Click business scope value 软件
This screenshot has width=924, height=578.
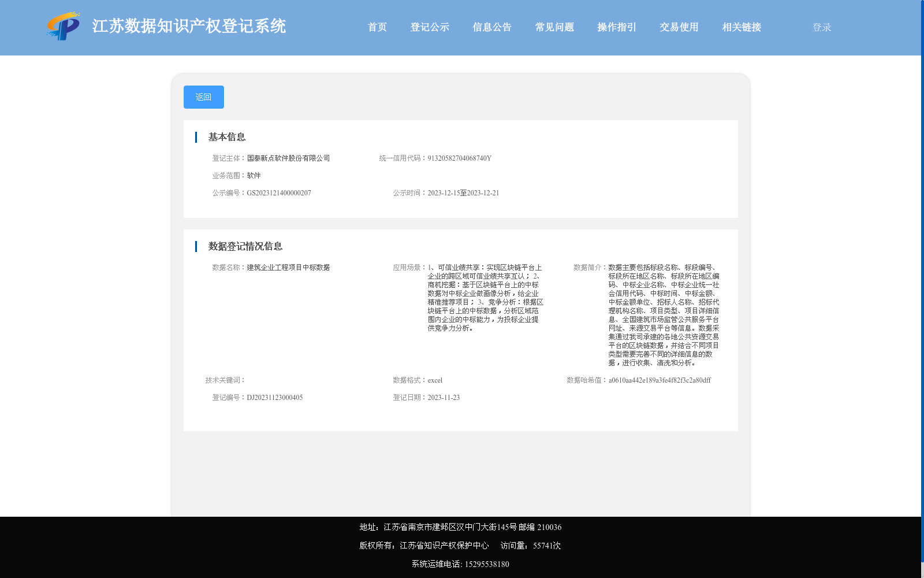(254, 176)
